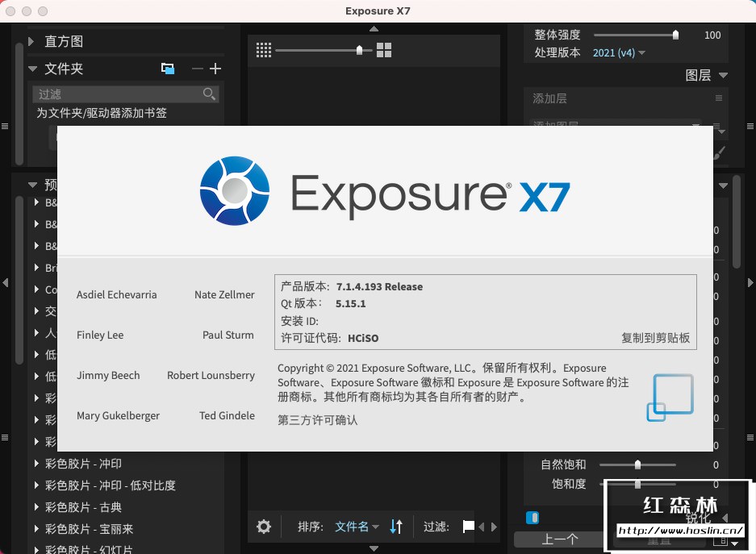756x554 pixels.
Task: Click Qt version 5.15.1 text
Action: click(x=350, y=303)
